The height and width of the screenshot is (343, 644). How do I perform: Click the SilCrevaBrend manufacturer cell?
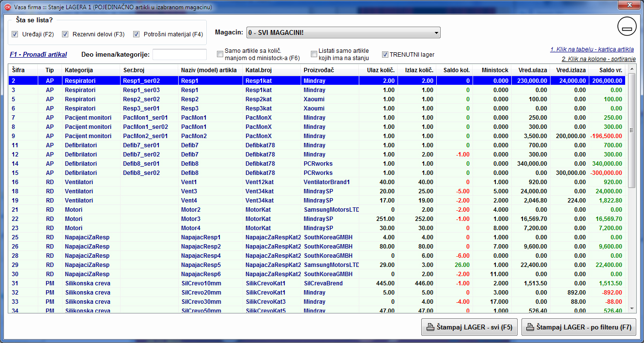click(330, 283)
